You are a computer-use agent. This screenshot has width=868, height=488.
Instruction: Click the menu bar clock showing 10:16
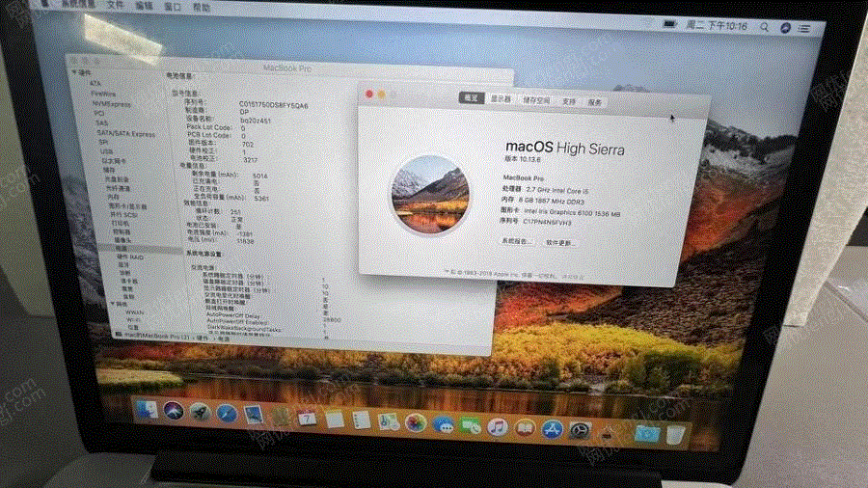tap(717, 25)
